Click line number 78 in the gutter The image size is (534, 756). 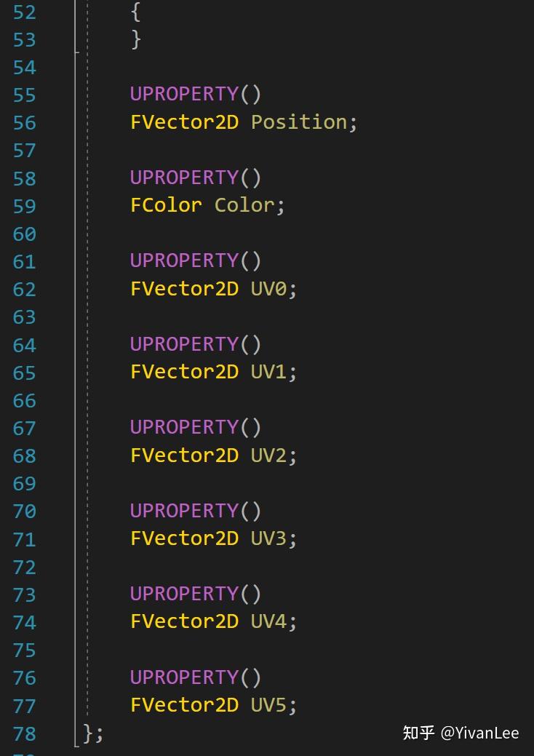[24, 733]
